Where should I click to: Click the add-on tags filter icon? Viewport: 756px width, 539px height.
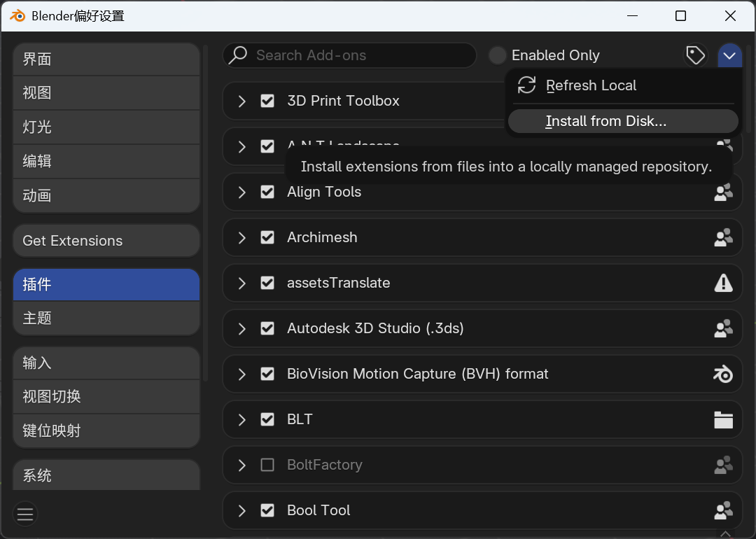695,55
